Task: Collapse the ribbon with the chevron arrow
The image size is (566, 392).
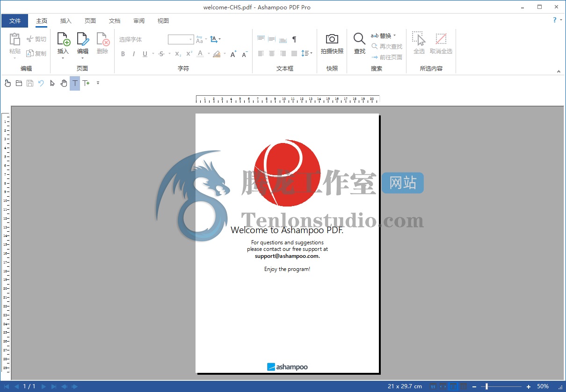Action: pyautogui.click(x=559, y=71)
